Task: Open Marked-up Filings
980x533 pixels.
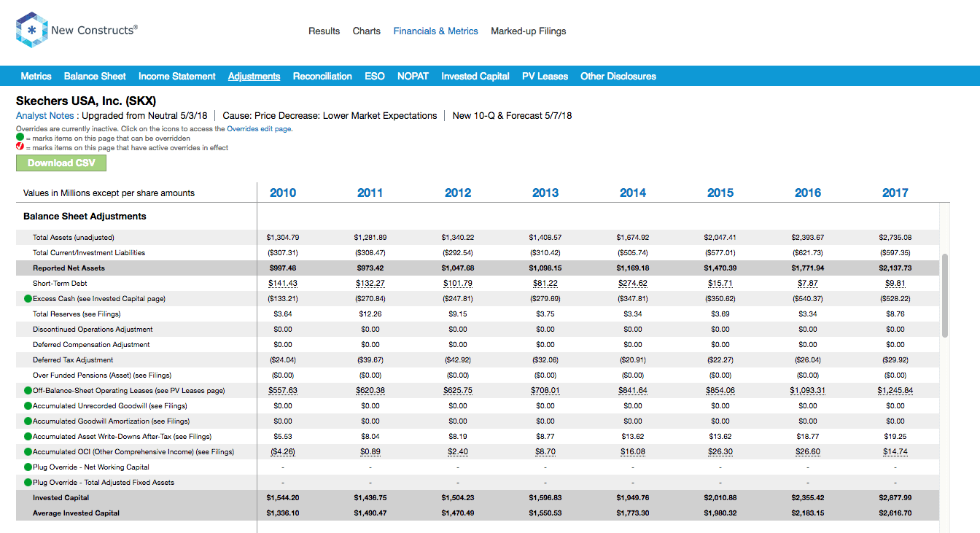Action: [528, 31]
